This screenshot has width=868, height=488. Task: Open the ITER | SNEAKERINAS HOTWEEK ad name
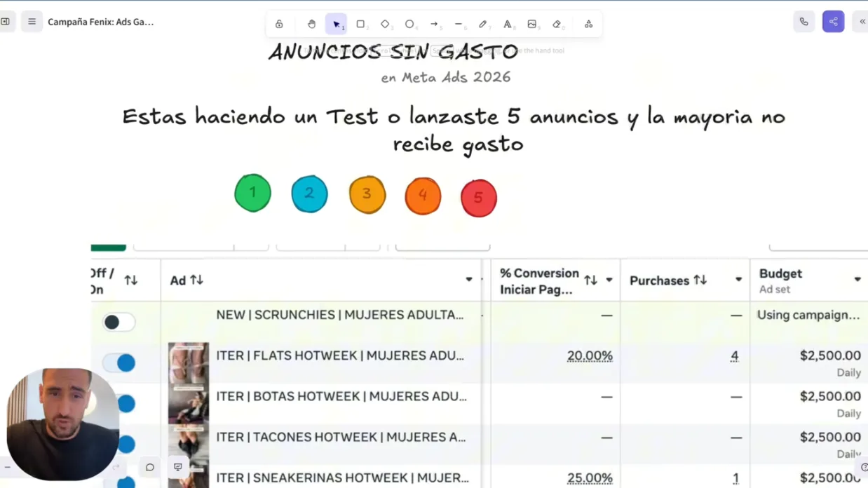coord(342,477)
